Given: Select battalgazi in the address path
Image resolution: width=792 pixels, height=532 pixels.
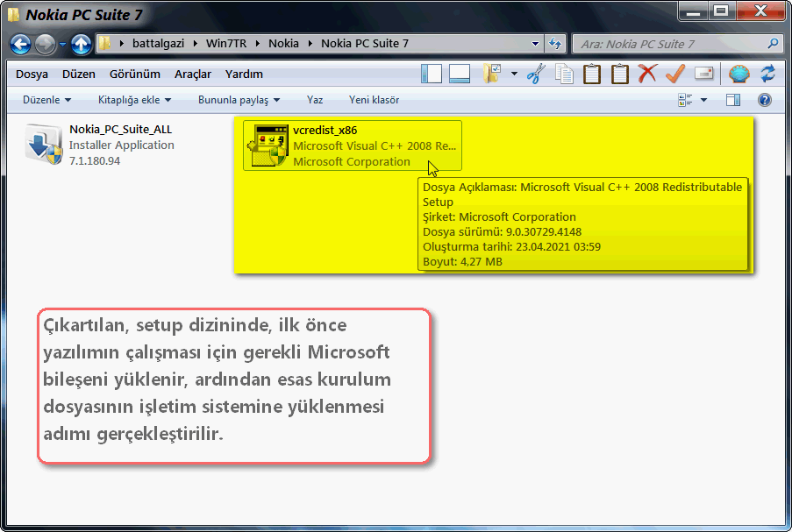Looking at the screenshot, I should tap(158, 44).
